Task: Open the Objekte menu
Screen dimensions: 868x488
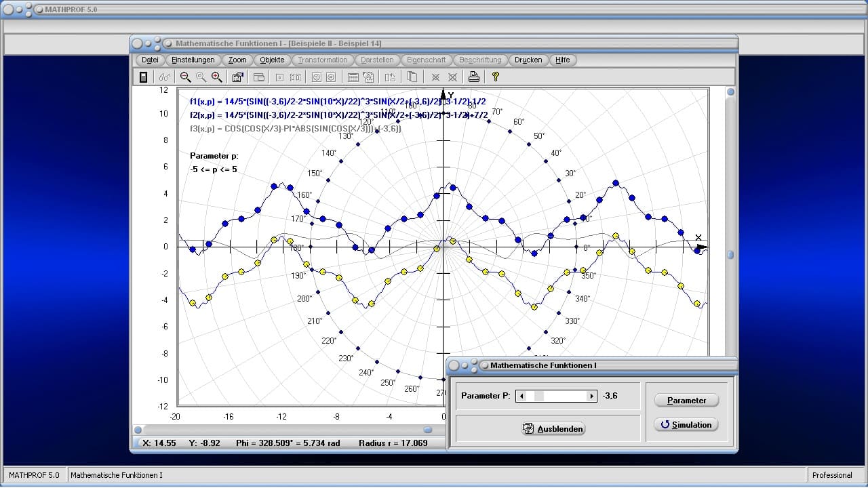Action: tap(272, 60)
